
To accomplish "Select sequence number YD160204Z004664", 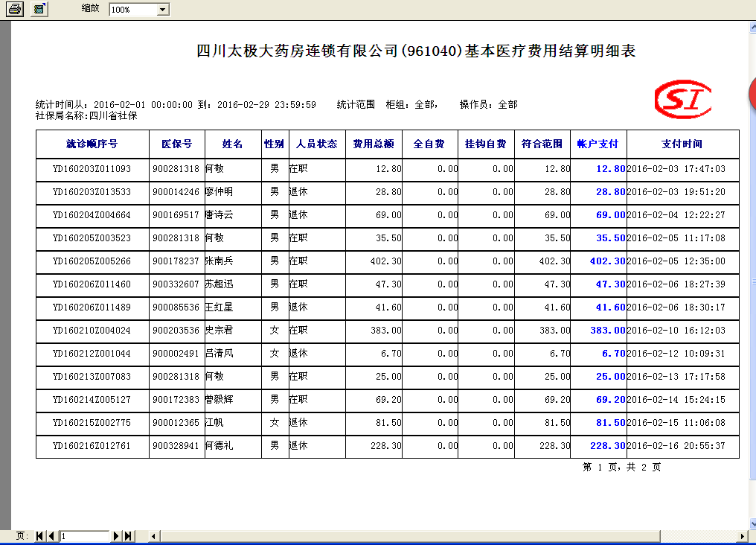I will [92, 215].
